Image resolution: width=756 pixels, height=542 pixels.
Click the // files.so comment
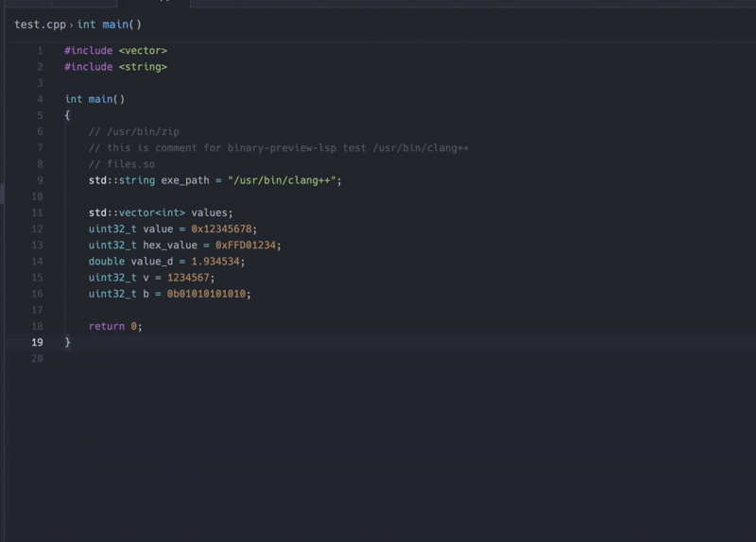tap(122, 164)
